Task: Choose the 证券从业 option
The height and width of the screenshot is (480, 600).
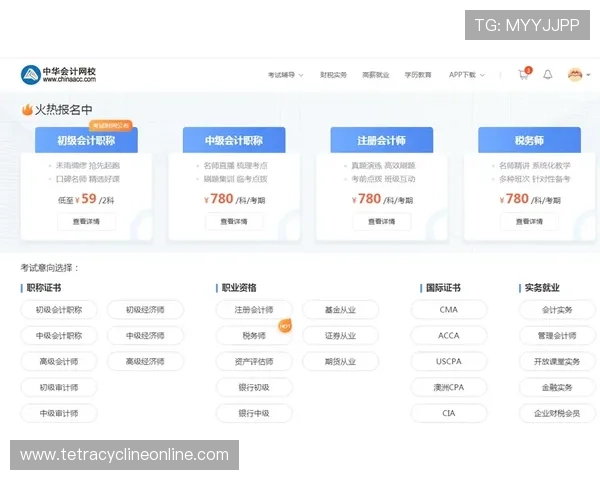Action: 341,336
